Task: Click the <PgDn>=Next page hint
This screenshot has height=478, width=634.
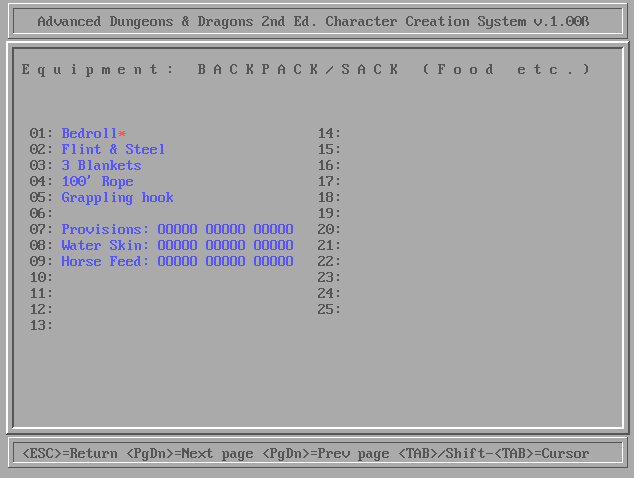Action: (x=190, y=453)
